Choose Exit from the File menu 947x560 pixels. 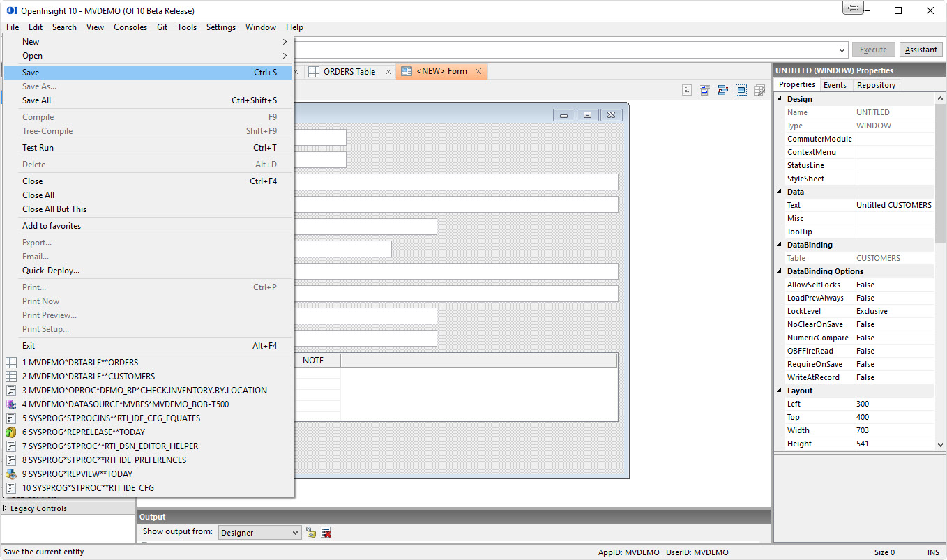click(148, 346)
